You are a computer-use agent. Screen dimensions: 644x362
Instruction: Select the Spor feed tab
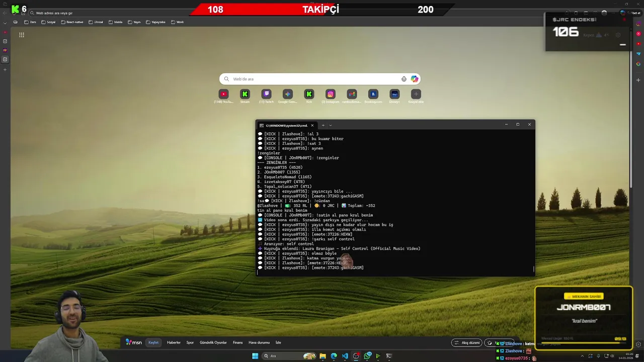click(x=190, y=342)
